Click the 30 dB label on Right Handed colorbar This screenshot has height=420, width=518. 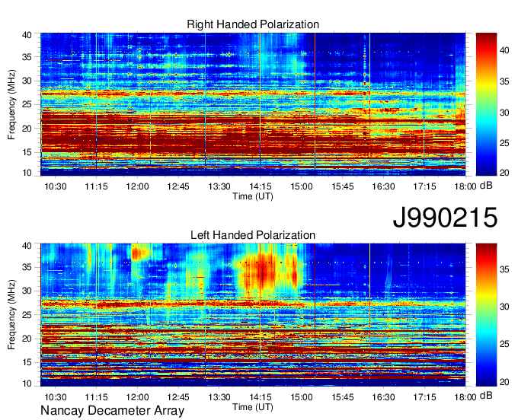pos(504,113)
